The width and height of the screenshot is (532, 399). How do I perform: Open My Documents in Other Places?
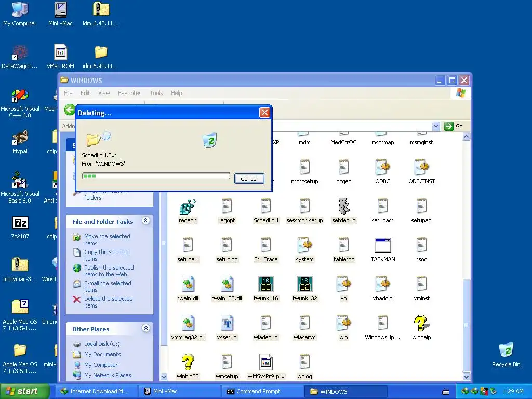(102, 354)
